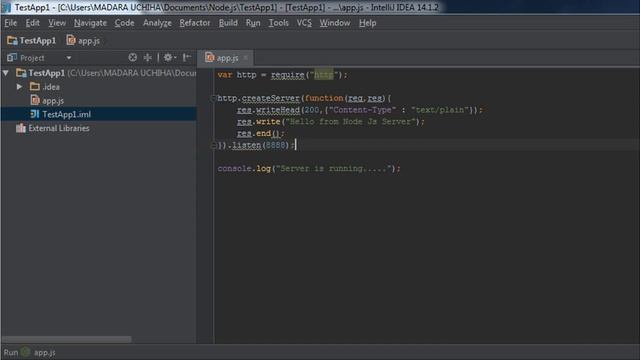Open project panel settings gear
Viewport: 640px width, 360px height.
[169, 58]
